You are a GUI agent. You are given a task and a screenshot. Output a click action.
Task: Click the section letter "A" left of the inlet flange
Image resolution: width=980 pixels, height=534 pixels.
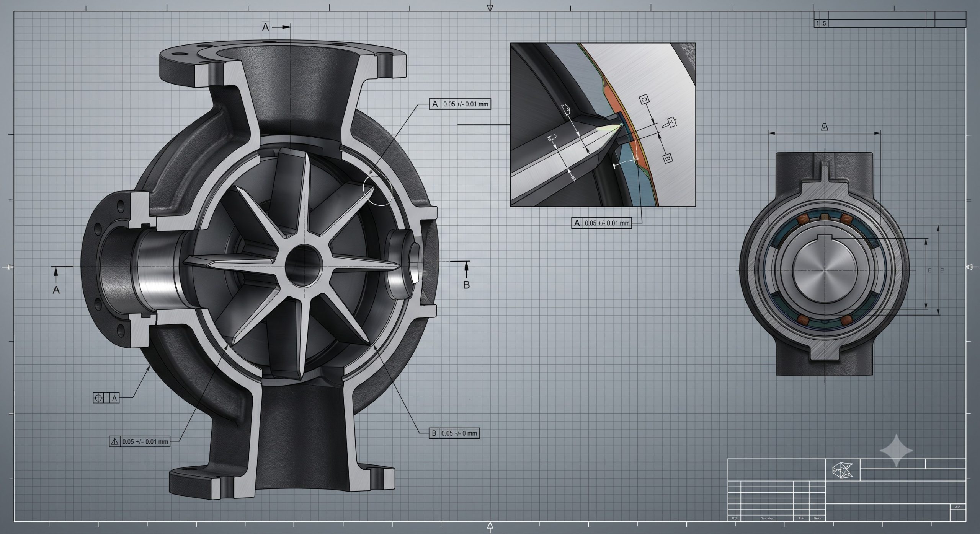tap(56, 290)
